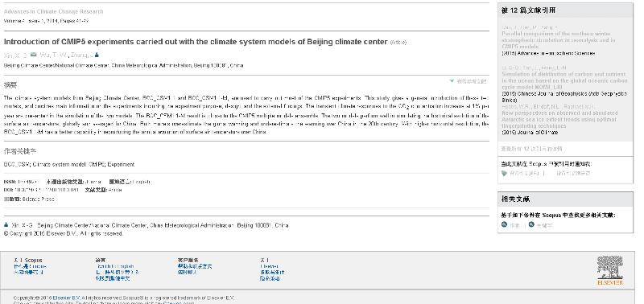Click the Elsevier tree logo

(x=610, y=270)
